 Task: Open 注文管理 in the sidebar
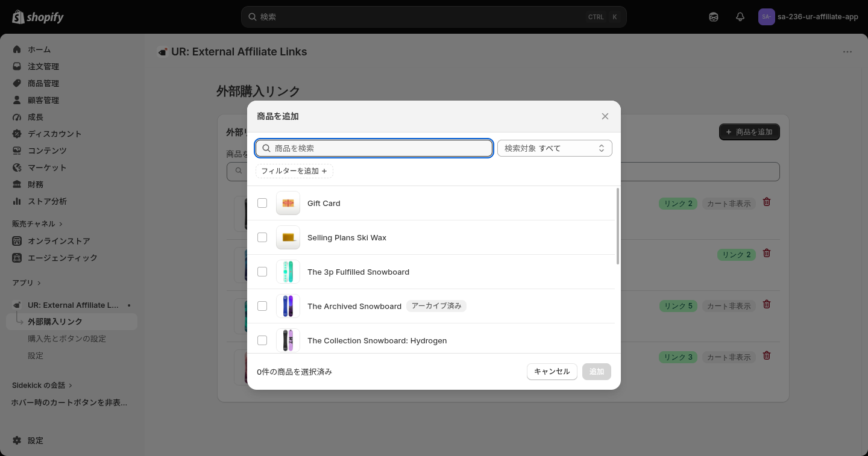(x=43, y=66)
